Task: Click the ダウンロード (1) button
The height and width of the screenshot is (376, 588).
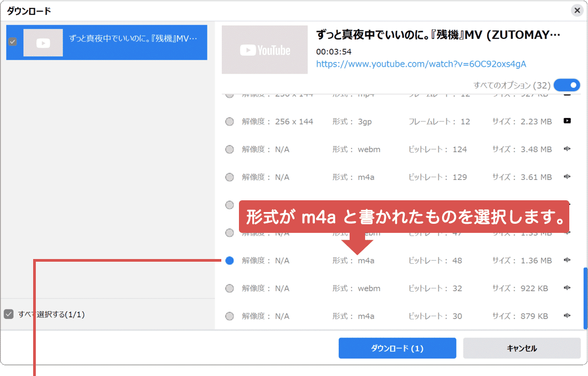Action: (x=397, y=348)
